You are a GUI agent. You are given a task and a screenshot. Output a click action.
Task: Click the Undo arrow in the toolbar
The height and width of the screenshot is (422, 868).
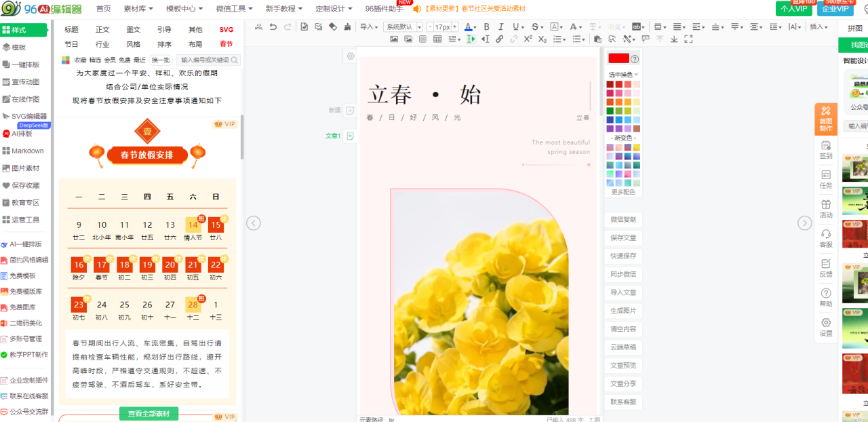coord(273,26)
